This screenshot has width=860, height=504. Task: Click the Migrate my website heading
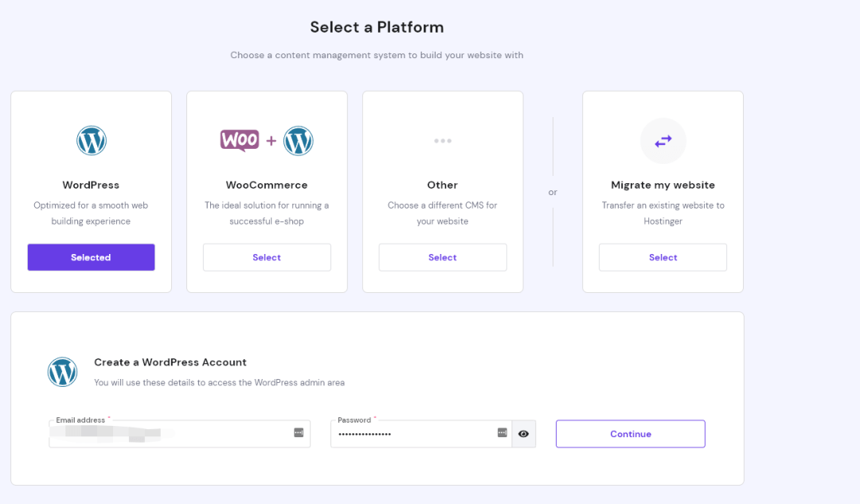663,185
